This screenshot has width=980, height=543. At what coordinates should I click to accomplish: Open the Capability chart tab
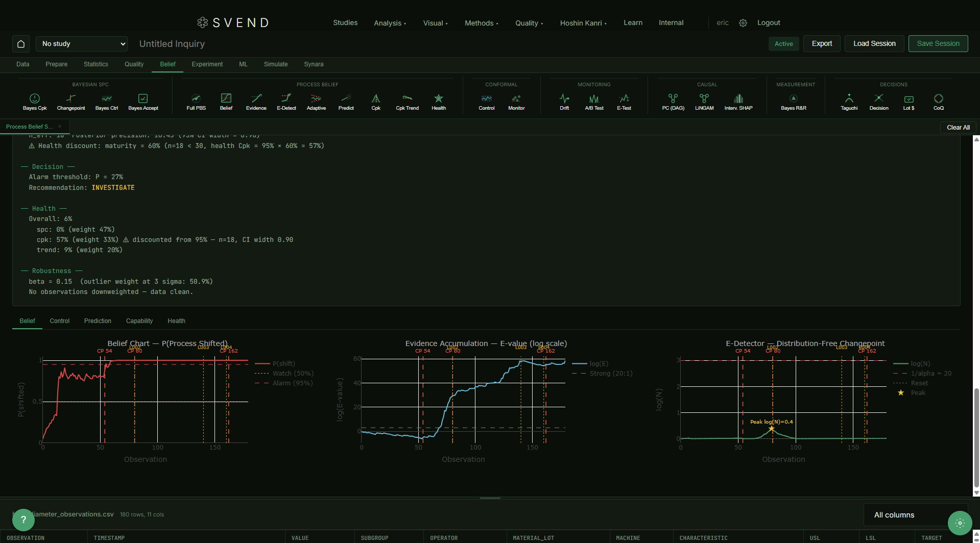139,321
